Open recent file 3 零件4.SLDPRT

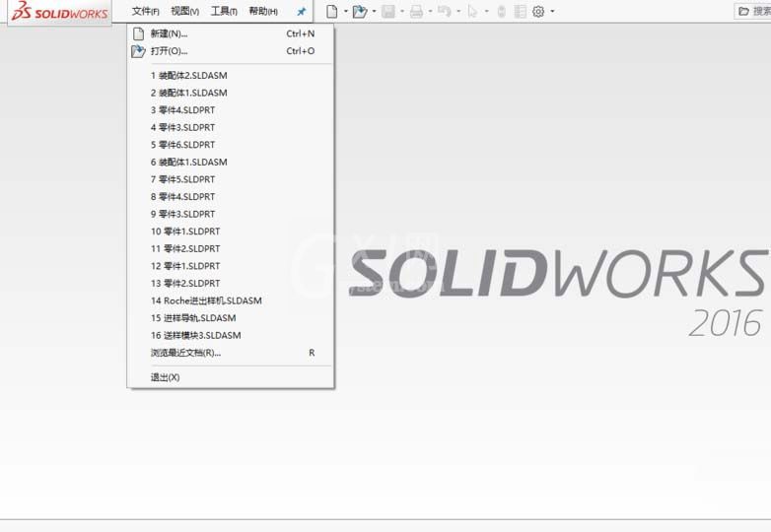click(x=231, y=110)
